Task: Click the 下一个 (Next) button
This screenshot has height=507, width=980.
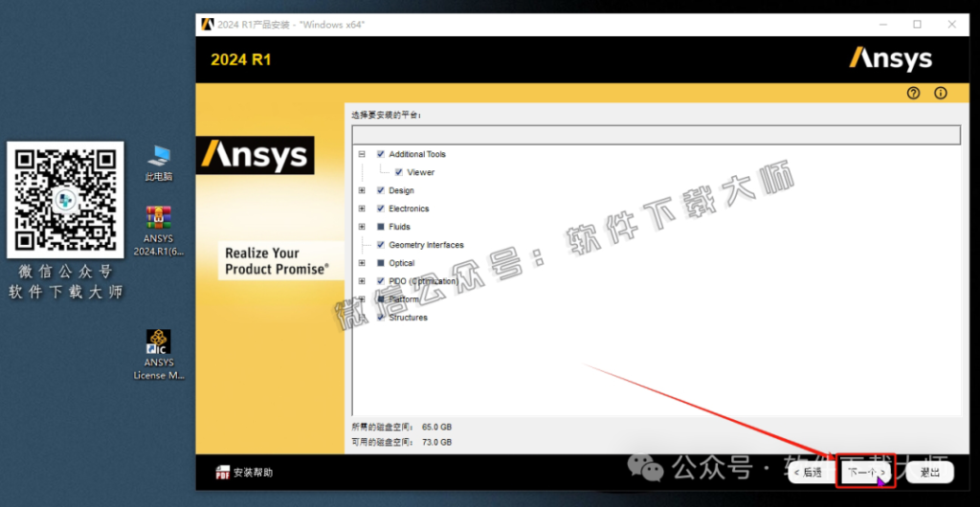Action: click(866, 473)
